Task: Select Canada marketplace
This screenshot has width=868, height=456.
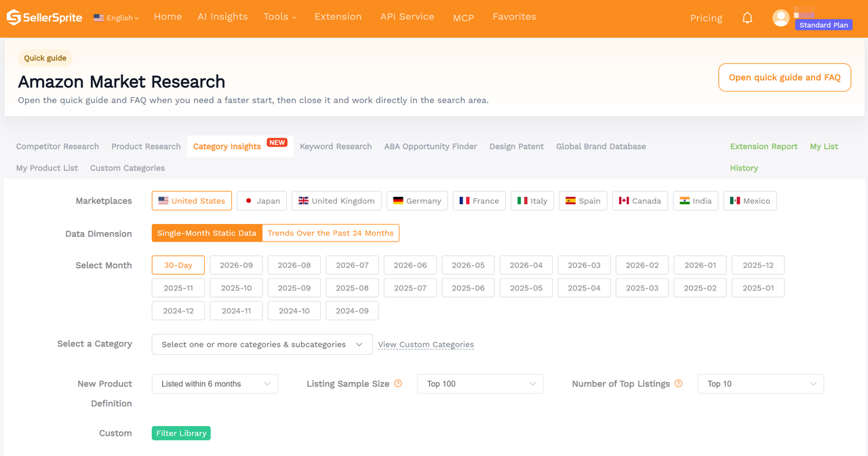Action: (639, 201)
